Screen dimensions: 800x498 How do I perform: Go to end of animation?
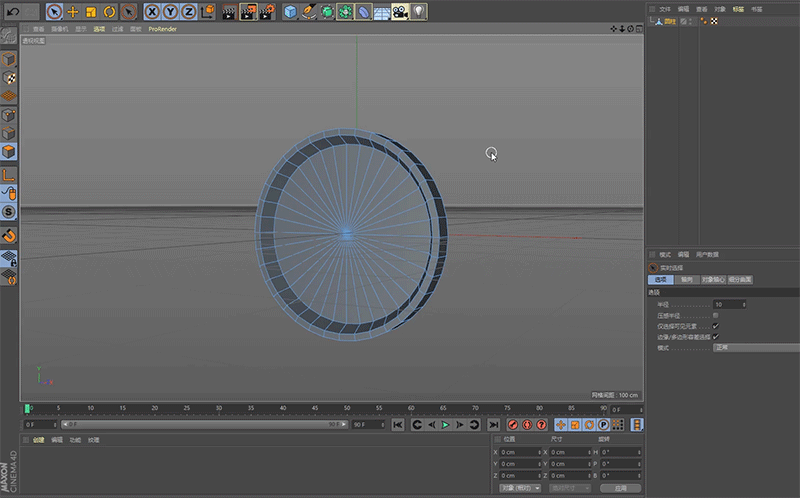(x=493, y=425)
